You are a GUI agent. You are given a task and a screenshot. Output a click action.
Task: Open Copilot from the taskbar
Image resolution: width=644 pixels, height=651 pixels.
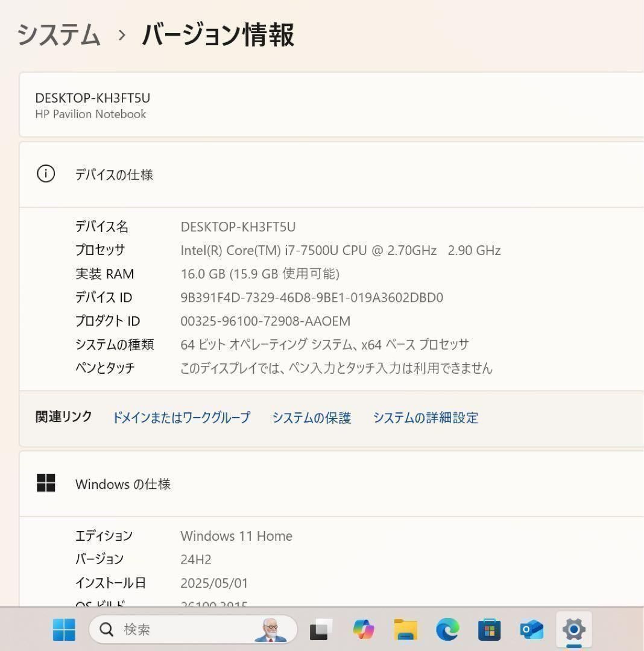364,629
